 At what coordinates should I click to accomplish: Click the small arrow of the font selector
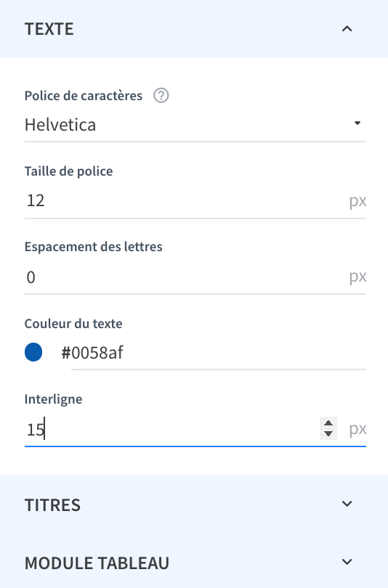pos(357,123)
